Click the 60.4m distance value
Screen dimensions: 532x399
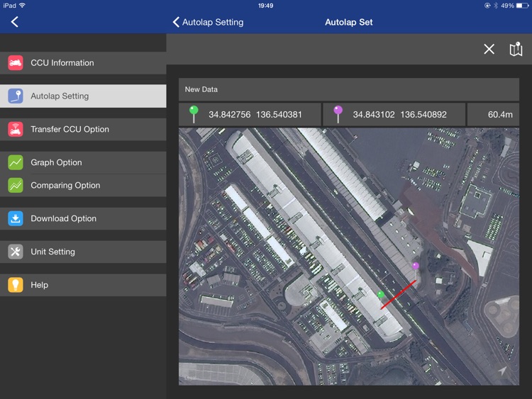pyautogui.click(x=500, y=115)
